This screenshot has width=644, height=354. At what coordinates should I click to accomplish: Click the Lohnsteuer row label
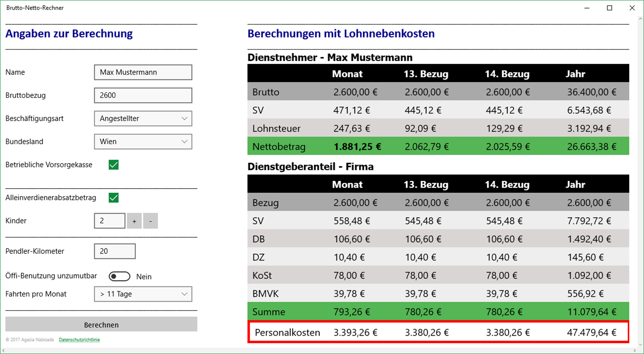click(x=276, y=129)
